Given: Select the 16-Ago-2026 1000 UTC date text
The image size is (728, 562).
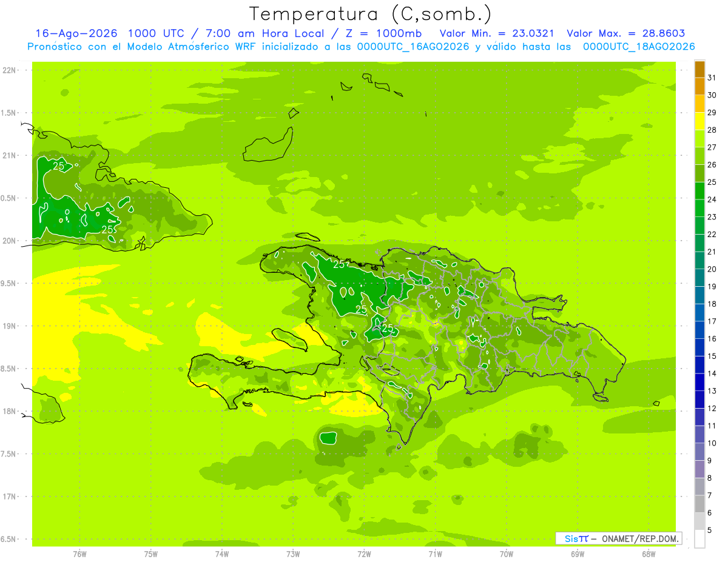Looking at the screenshot, I should click(x=114, y=33).
